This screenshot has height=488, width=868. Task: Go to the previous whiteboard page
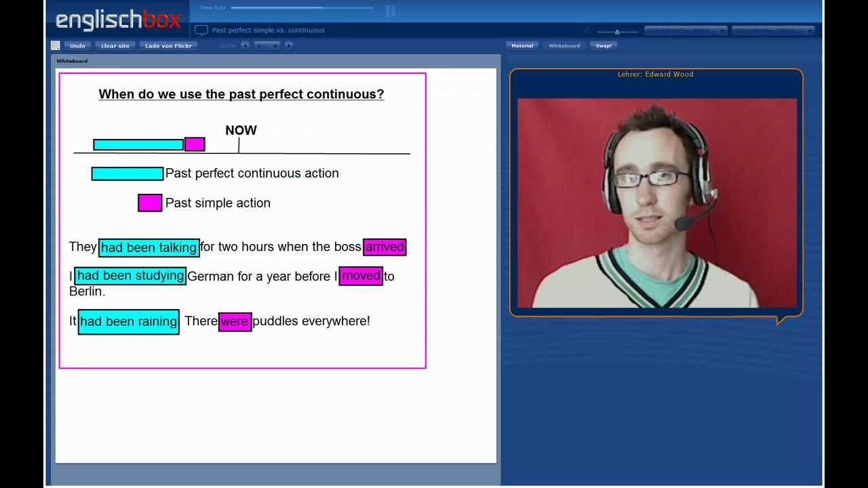[245, 45]
